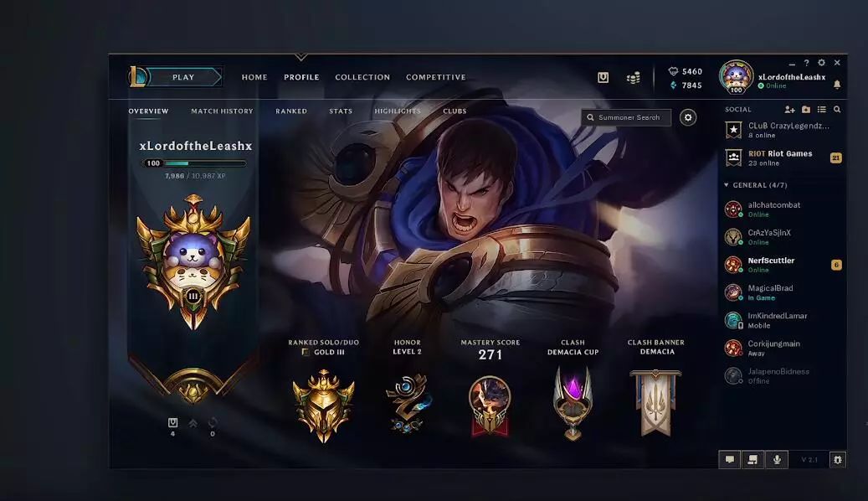This screenshot has height=501, width=868.
Task: Open profile settings gear beside Summoner Search
Action: [x=688, y=117]
